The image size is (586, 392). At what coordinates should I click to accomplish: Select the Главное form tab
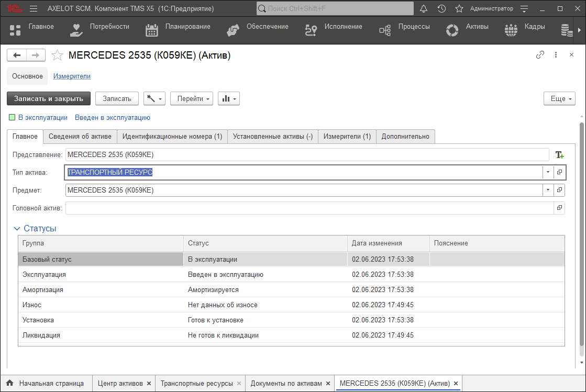click(25, 137)
